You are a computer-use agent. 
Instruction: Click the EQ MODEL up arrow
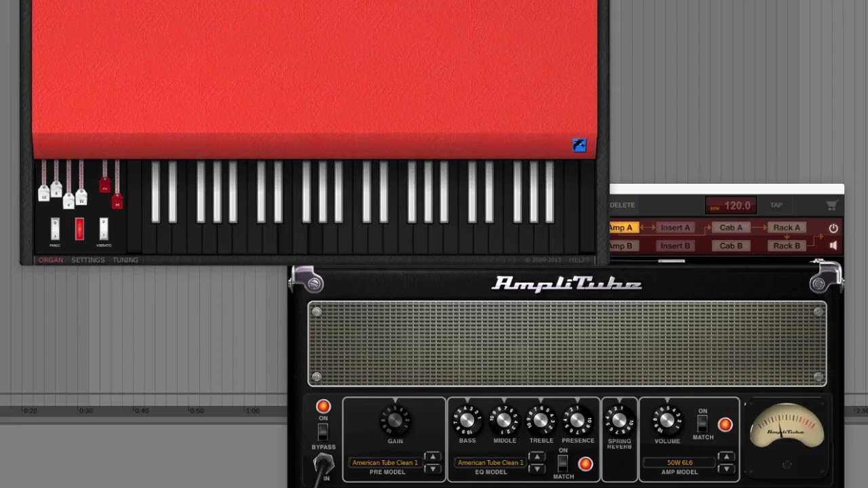pos(537,457)
